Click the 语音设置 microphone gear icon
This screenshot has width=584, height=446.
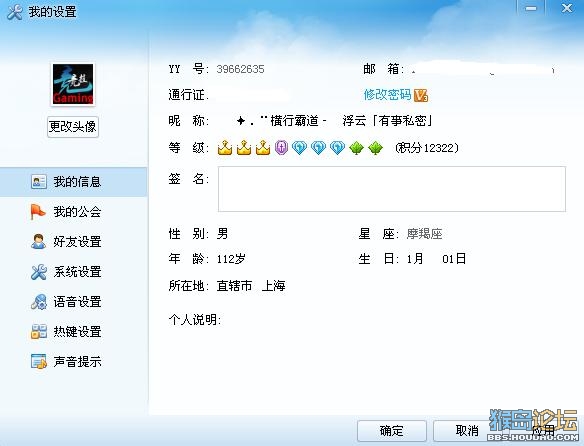[x=39, y=302]
